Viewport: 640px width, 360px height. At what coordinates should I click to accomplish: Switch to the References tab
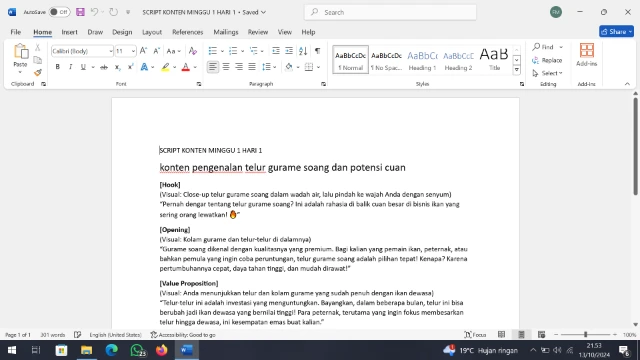pos(187,32)
